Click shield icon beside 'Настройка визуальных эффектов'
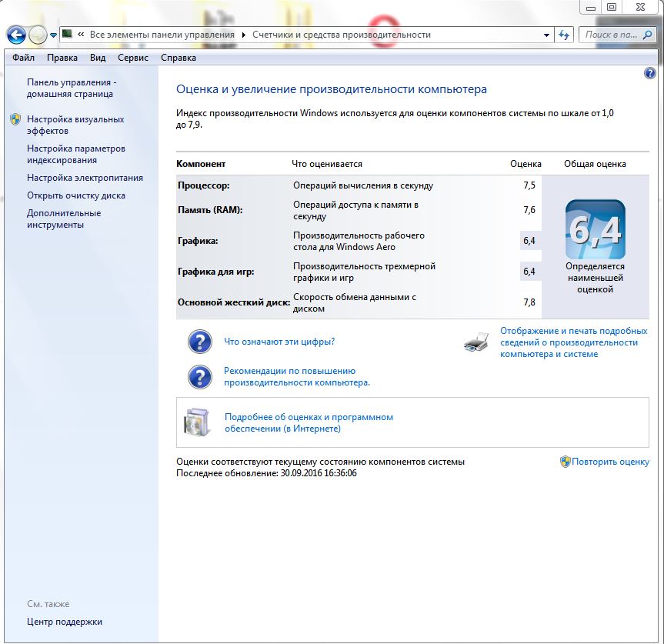This screenshot has height=644, width=664. [x=15, y=119]
